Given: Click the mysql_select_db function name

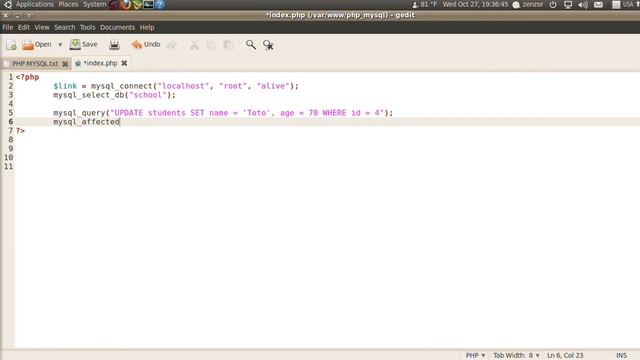Looking at the screenshot, I should click(89, 95).
